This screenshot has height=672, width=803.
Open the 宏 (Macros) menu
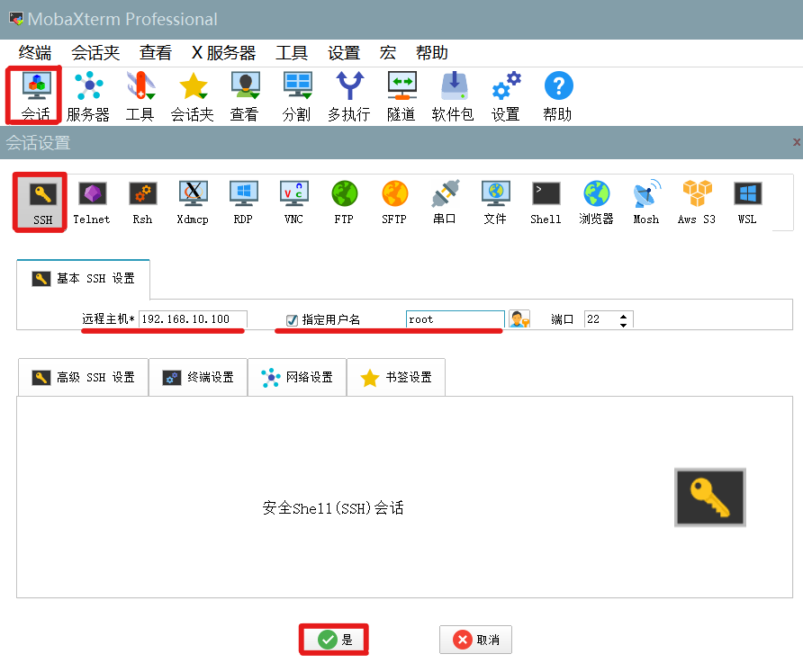point(388,53)
